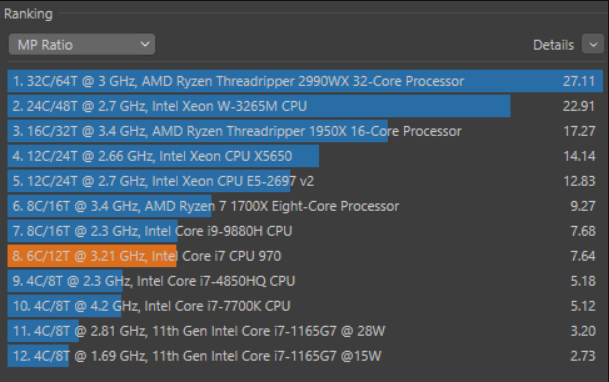Viewport: 609px width, 382px height.
Task: Select the Intel Xeon W-3265M ranking row
Action: tap(305, 106)
